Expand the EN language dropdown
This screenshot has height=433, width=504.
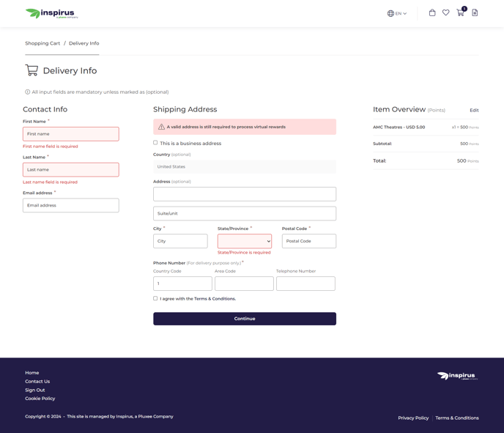(401, 13)
